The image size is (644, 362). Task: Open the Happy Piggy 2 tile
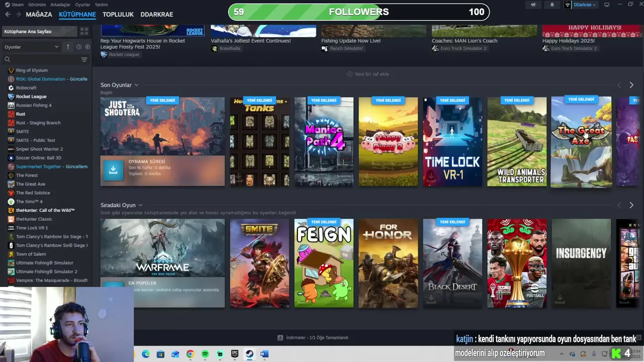[x=388, y=141]
